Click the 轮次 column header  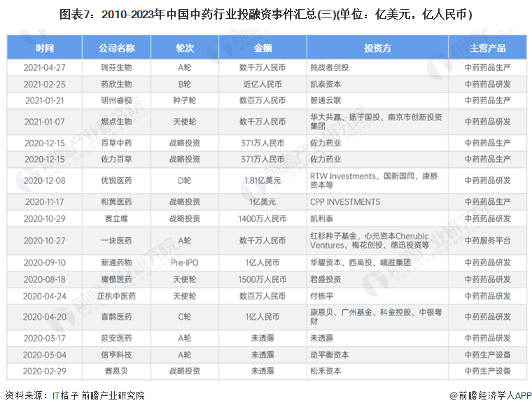185,48
